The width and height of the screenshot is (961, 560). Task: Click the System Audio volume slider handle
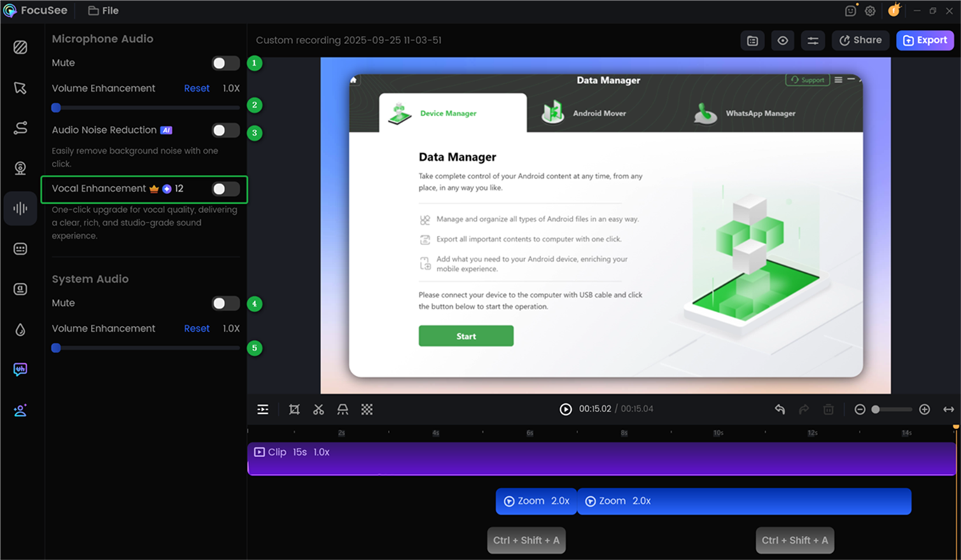pyautogui.click(x=56, y=348)
